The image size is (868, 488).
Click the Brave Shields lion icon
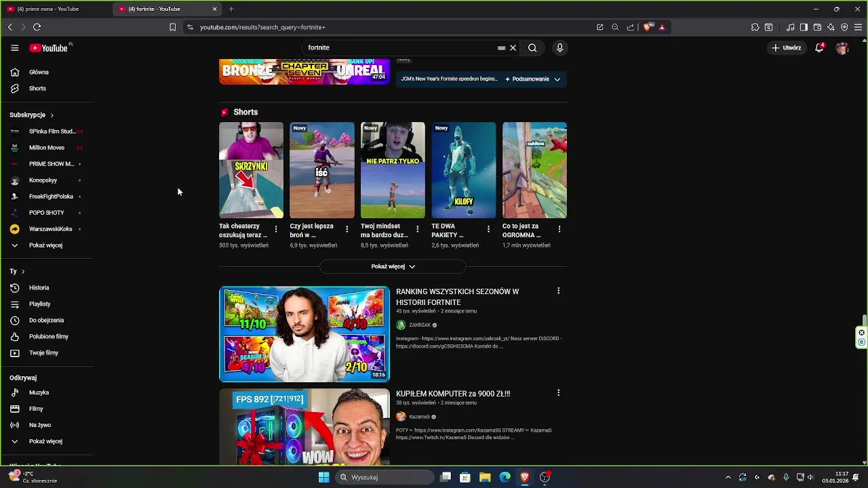(647, 27)
